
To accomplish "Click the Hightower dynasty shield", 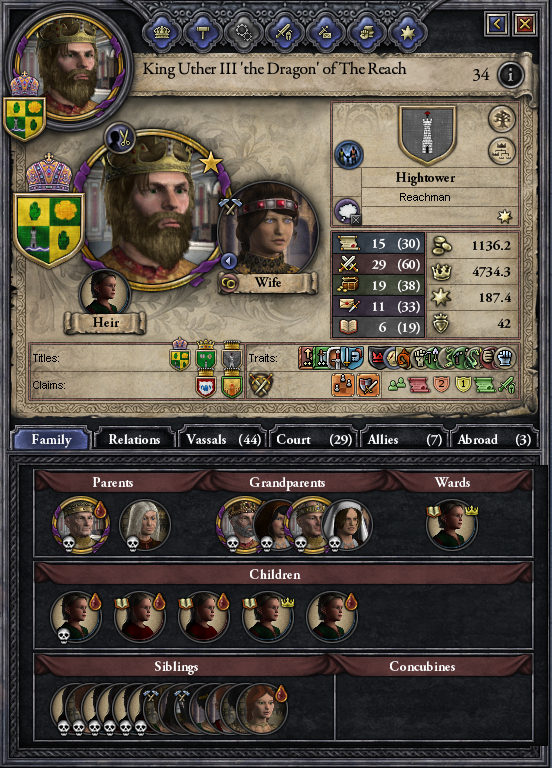I will (427, 136).
